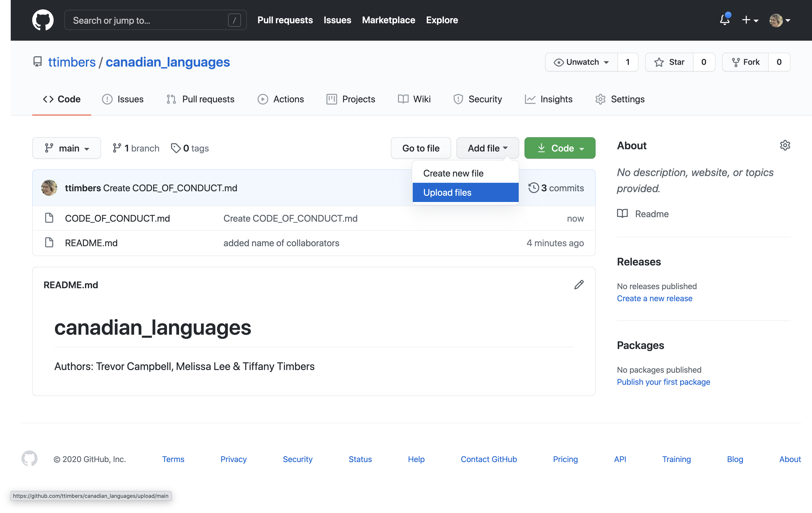Image resolution: width=812 pixels, height=513 pixels.
Task: Open Issues in the top navigation bar
Action: pyautogui.click(x=337, y=20)
